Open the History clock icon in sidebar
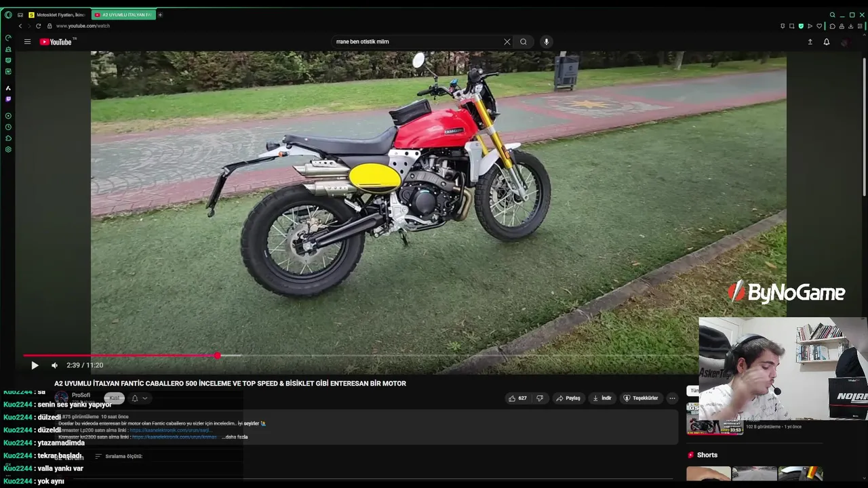The height and width of the screenshot is (488, 868). (x=8, y=127)
